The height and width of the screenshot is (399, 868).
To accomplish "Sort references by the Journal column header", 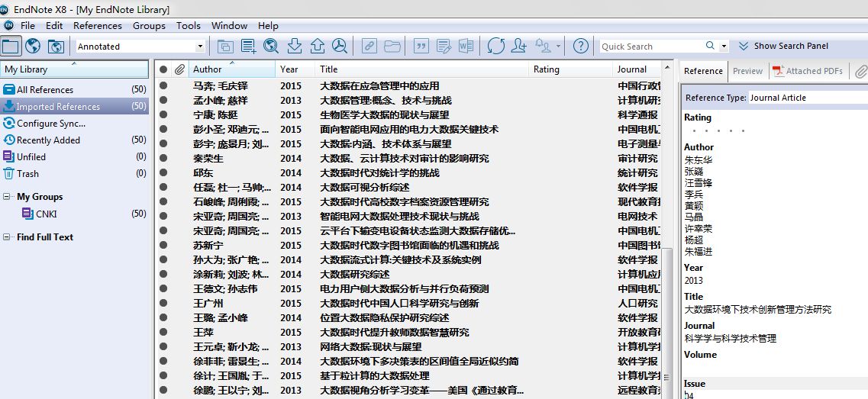I will point(637,69).
